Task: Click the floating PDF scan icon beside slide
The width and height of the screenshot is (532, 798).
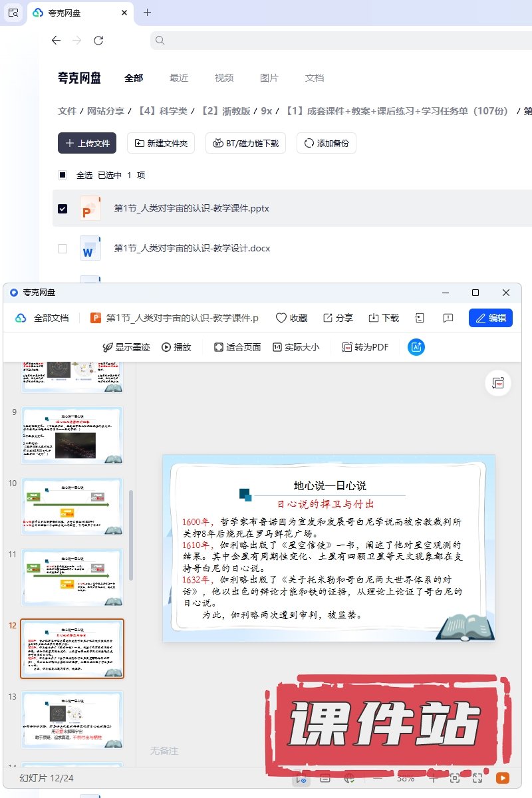Action: tap(497, 383)
